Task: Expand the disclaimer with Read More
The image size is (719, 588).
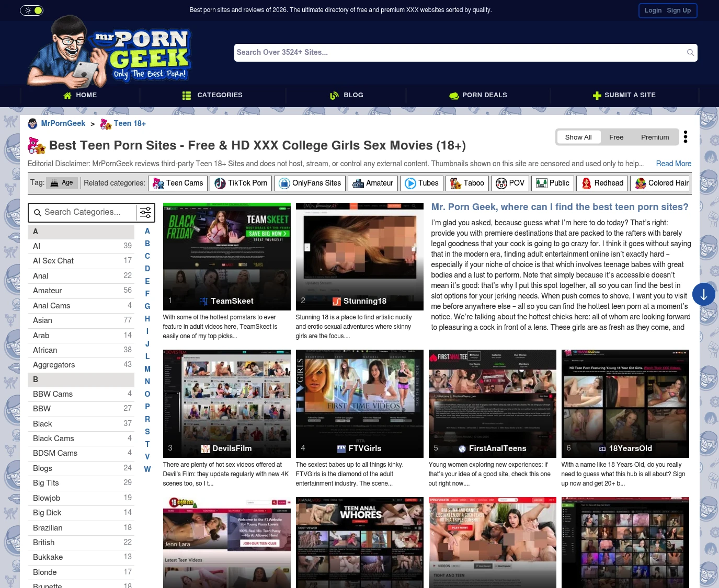Action: [x=674, y=164]
